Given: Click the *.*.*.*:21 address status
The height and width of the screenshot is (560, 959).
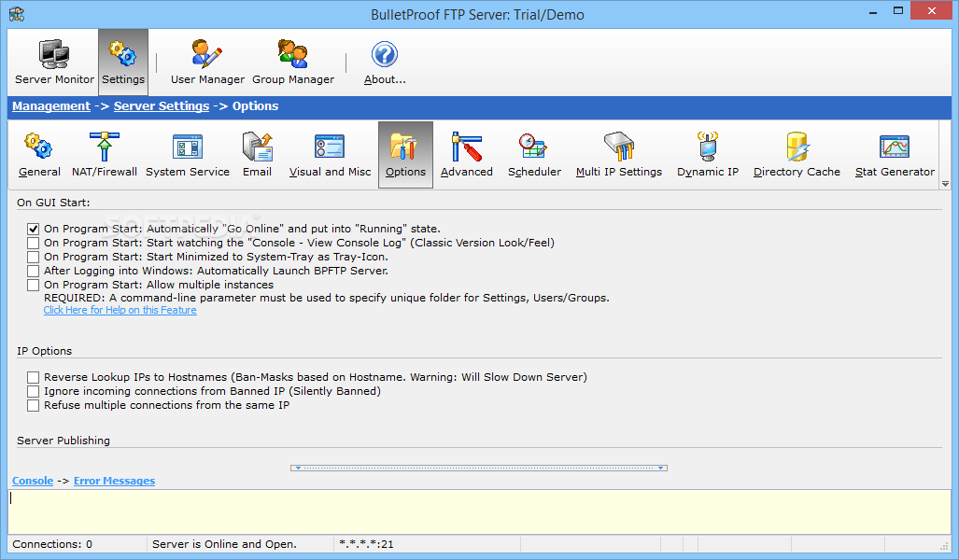Looking at the screenshot, I should [x=366, y=544].
